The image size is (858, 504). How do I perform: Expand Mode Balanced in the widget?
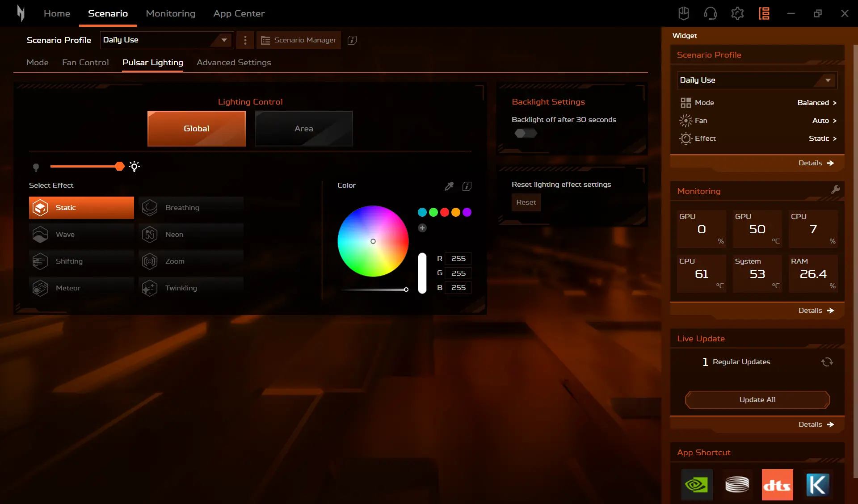pos(817,103)
